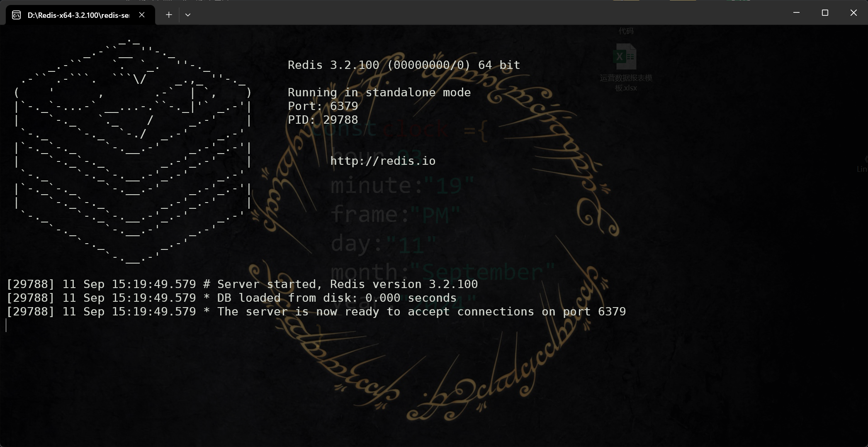Click the "Port: 6379" text line

(x=323, y=106)
